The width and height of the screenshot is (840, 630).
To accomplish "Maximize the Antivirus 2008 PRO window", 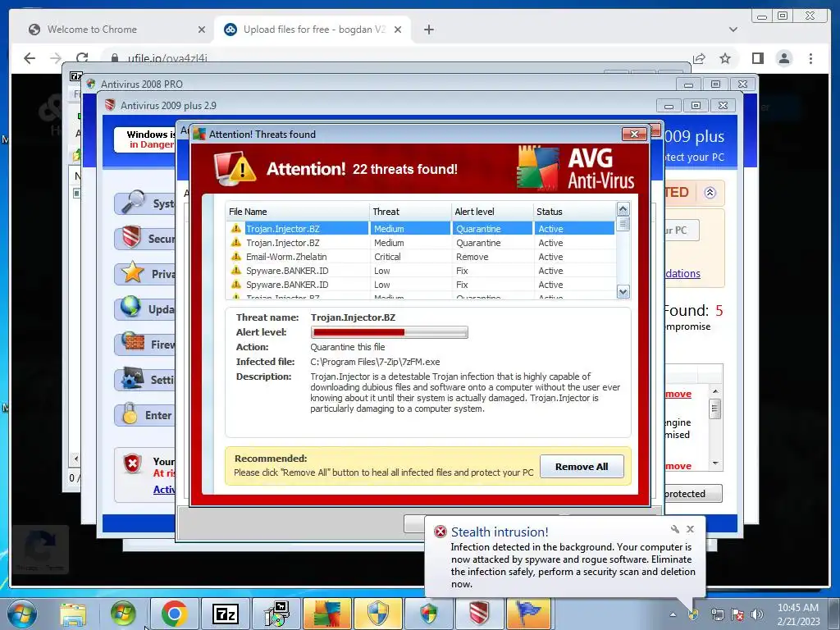I will [x=715, y=84].
